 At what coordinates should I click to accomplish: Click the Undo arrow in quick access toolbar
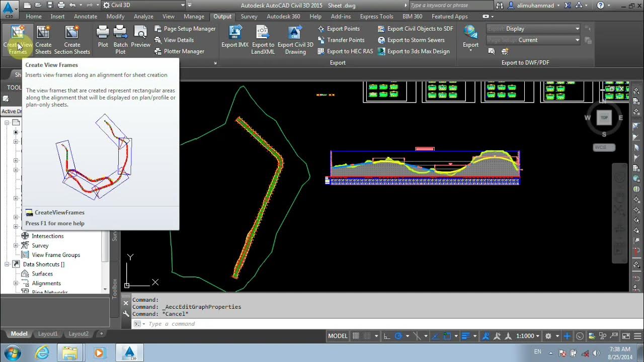(72, 6)
